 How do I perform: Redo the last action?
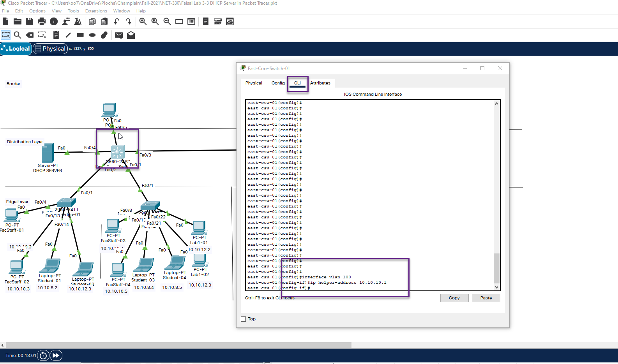point(129,21)
